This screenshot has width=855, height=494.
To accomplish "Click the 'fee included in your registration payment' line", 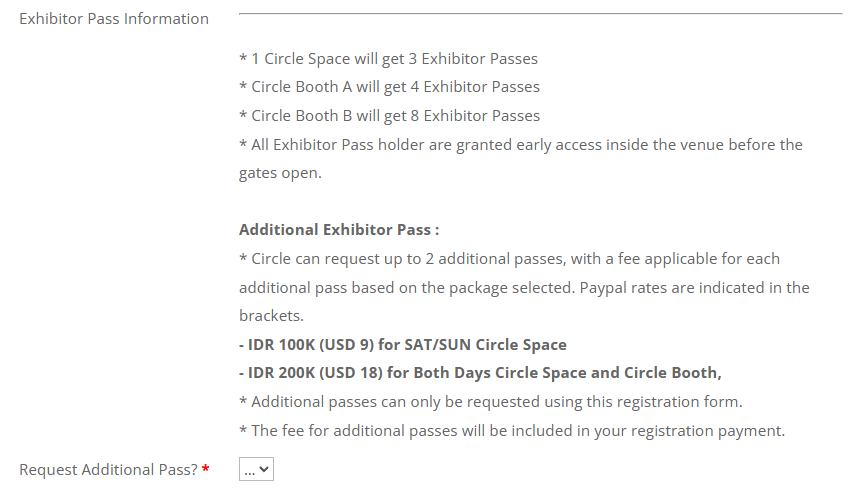I will (512, 431).
